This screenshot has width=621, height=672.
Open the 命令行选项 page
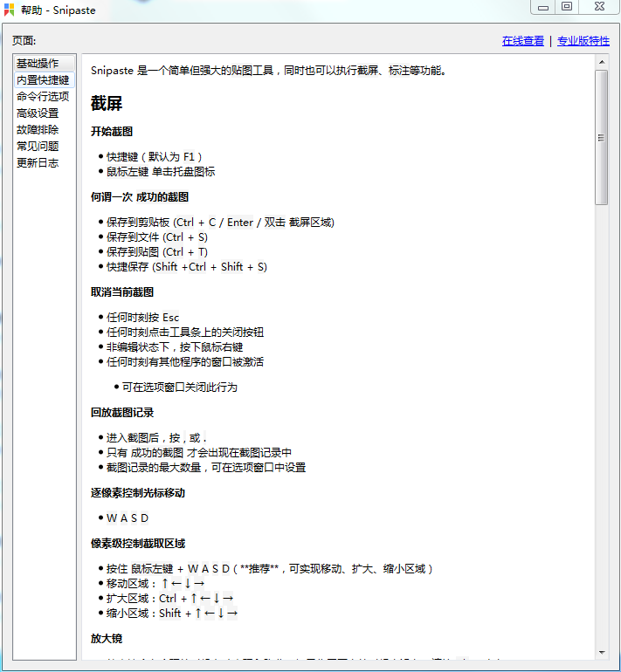43,96
